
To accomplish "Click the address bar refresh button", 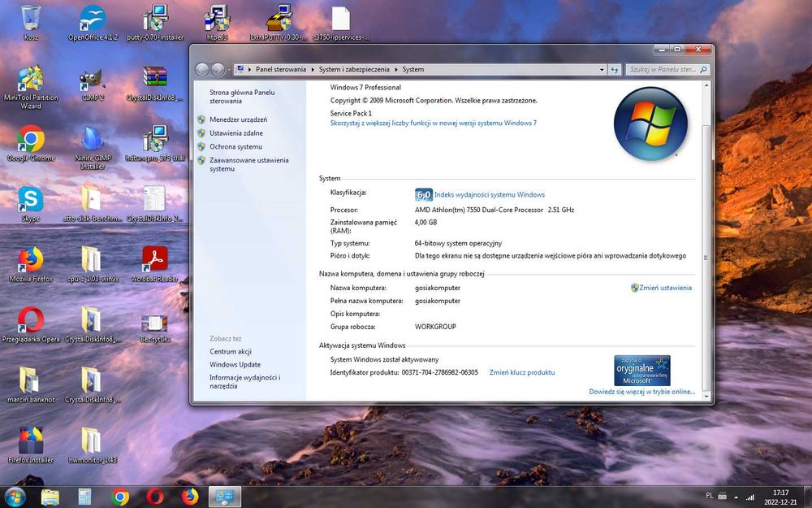I will pos(615,70).
